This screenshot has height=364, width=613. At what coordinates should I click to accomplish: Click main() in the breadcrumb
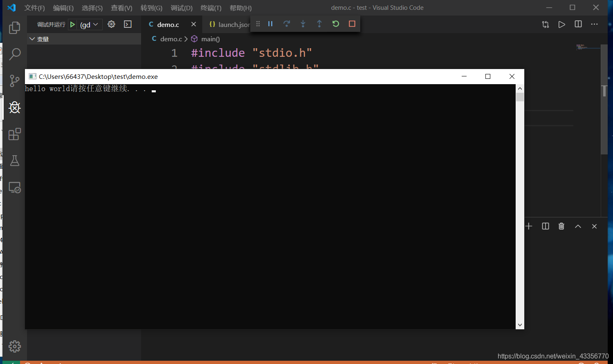[x=210, y=39]
